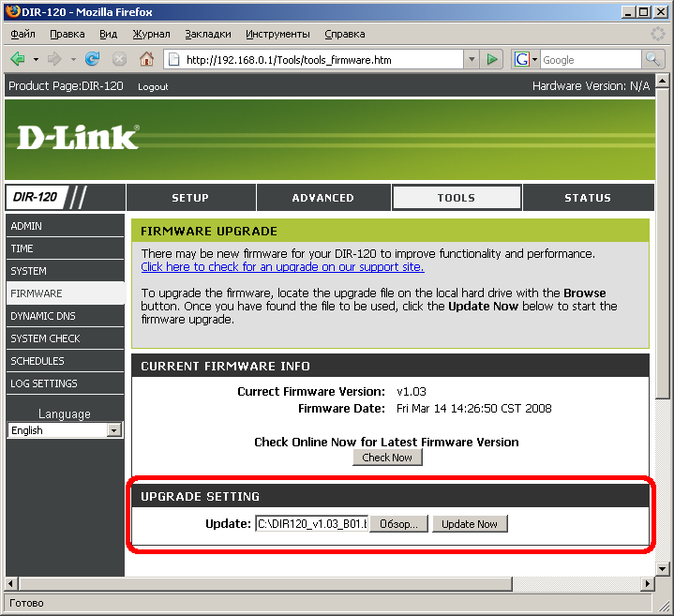Open the SCHEDULES sidebar page
674x616 pixels.
click(65, 361)
